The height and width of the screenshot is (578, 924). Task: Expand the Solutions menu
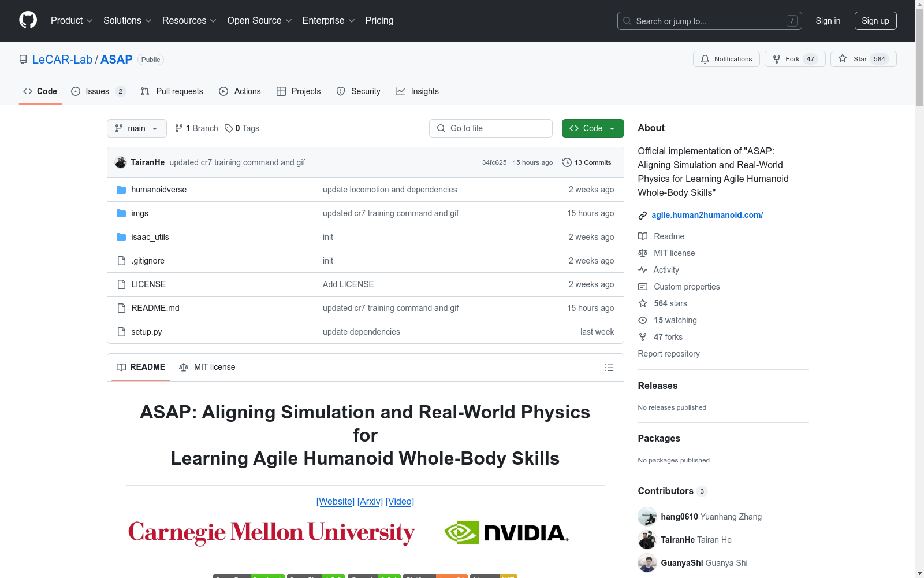pos(127,20)
